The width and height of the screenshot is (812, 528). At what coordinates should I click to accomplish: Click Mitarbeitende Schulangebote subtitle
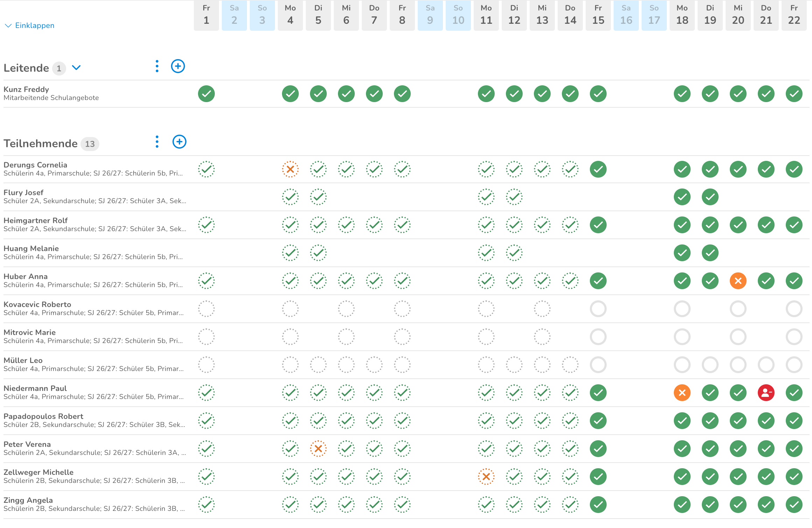point(51,98)
